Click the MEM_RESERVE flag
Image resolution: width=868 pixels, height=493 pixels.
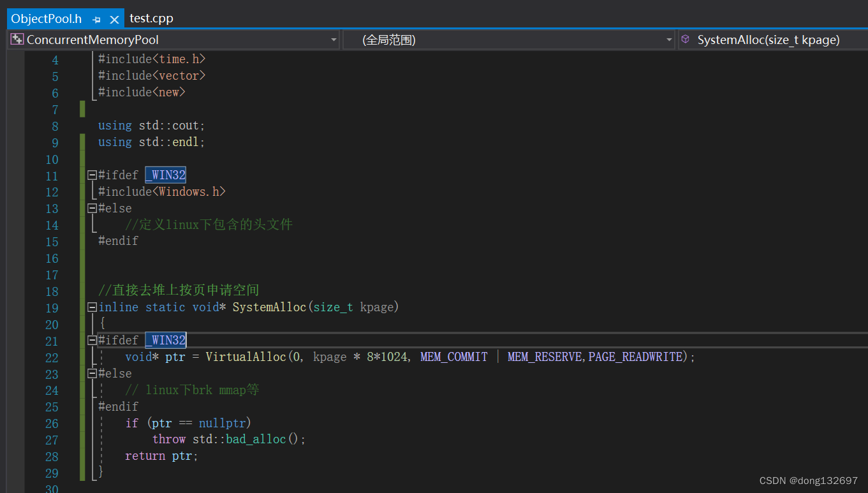pyautogui.click(x=545, y=357)
